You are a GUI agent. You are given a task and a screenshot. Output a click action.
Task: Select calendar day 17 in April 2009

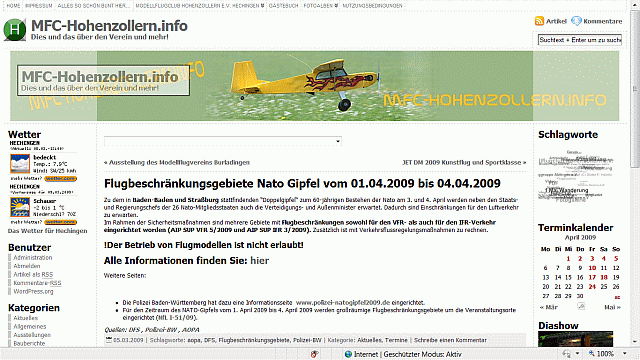point(592,277)
